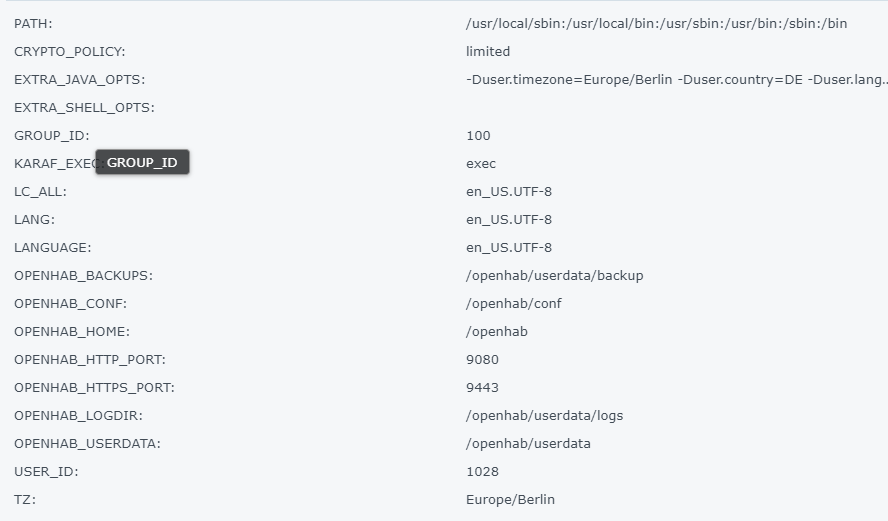Image resolution: width=888 pixels, height=521 pixels.
Task: Click the OPENHAB_HOME label
Action: pyautogui.click(x=72, y=331)
